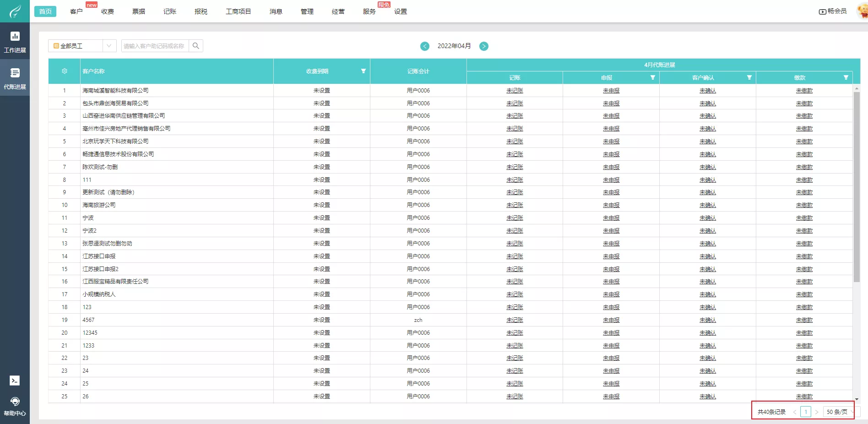The width and height of the screenshot is (868, 424).
Task: Click scrollbar up arrow of the table
Action: (x=857, y=88)
